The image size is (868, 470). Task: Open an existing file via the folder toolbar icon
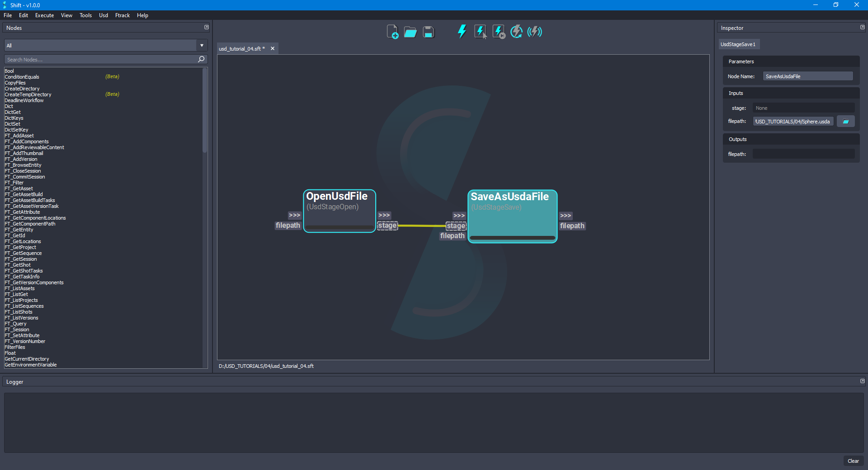click(410, 32)
